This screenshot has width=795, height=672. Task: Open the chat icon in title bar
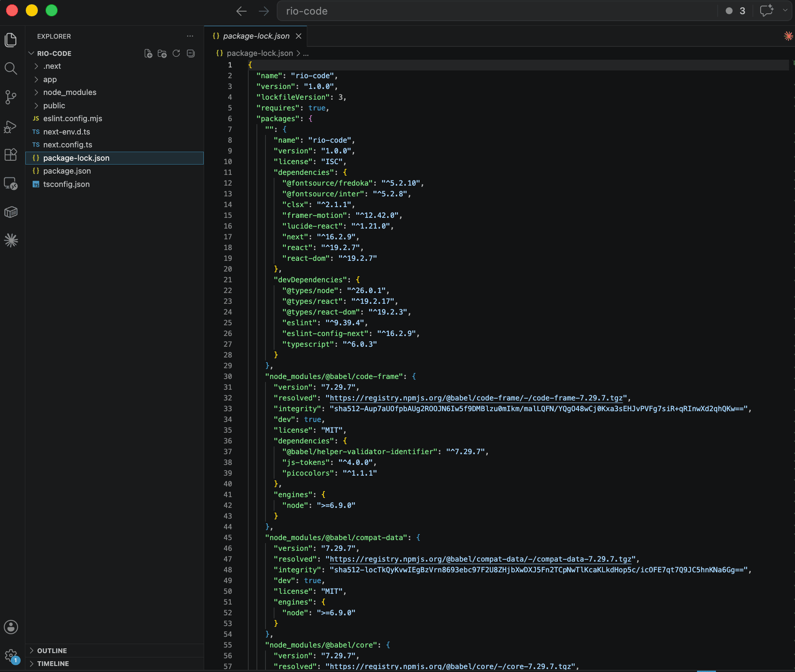click(x=767, y=11)
